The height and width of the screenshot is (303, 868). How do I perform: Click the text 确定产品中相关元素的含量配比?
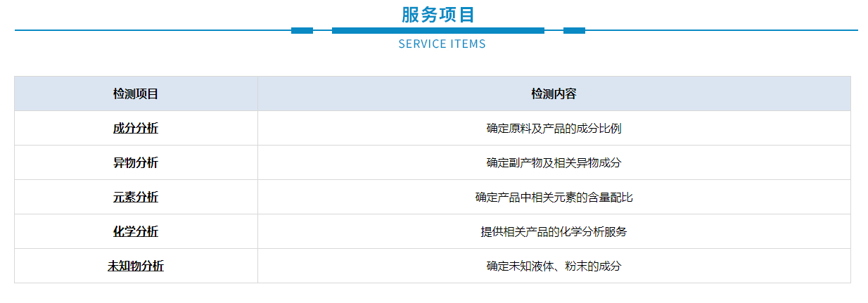(554, 198)
